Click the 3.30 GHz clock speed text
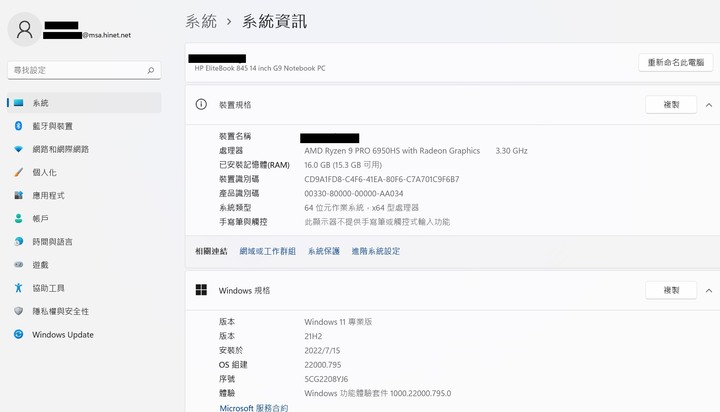This screenshot has width=720, height=412. pos(512,151)
